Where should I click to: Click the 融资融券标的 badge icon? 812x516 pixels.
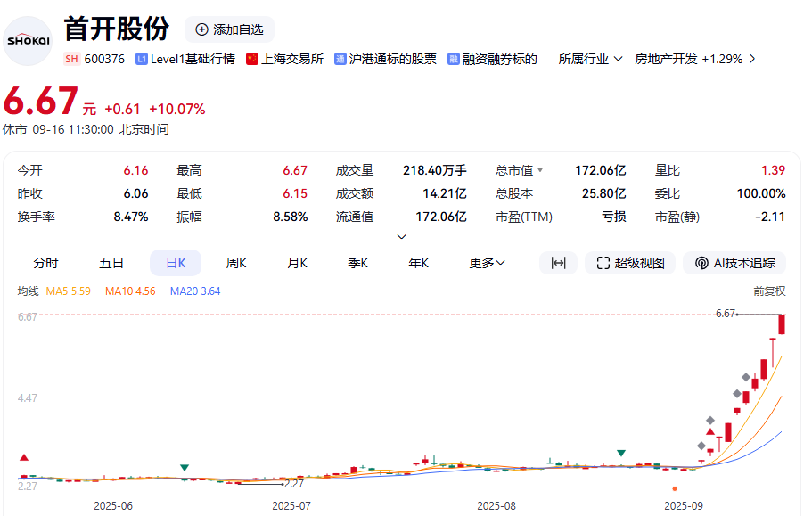point(454,59)
